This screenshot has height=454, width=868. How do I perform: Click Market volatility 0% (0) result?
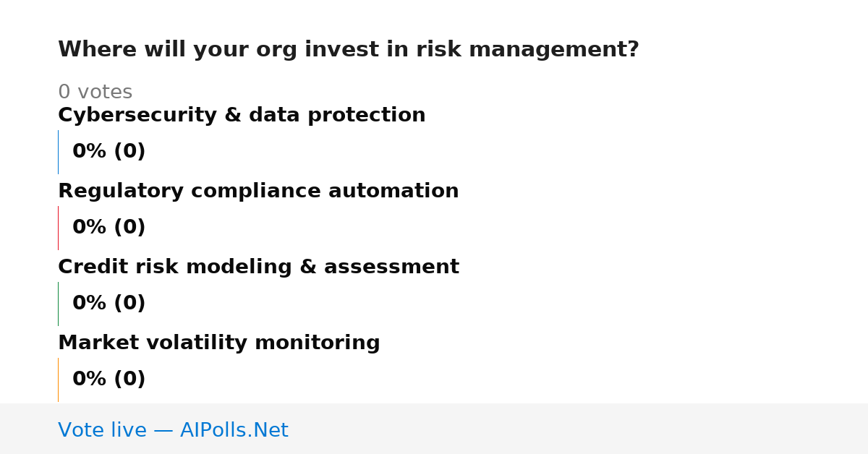(x=109, y=380)
